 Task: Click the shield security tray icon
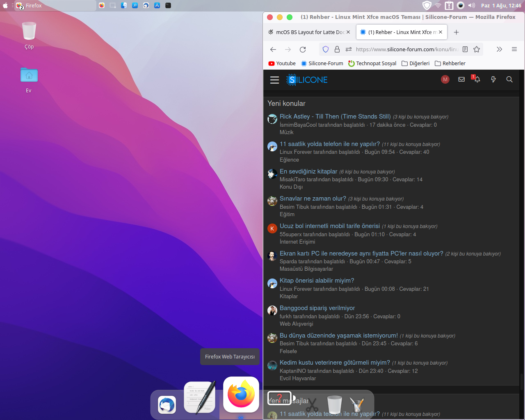click(427, 5)
